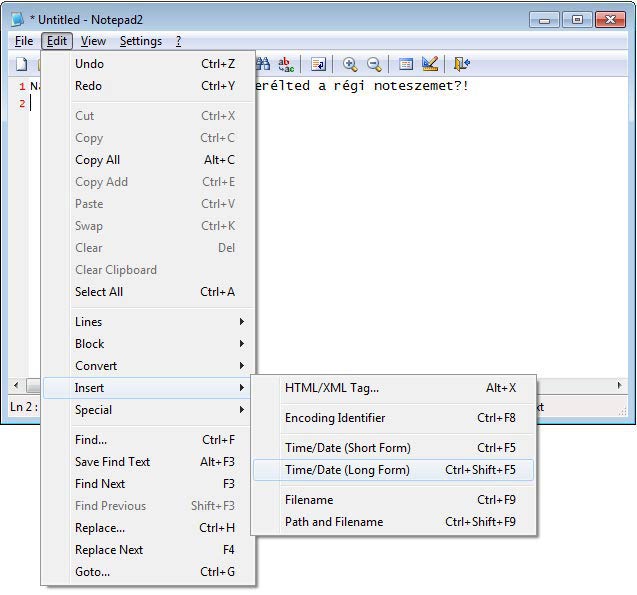Screen dimensions: 637x595
Task: Open the File menu
Action: (x=24, y=41)
